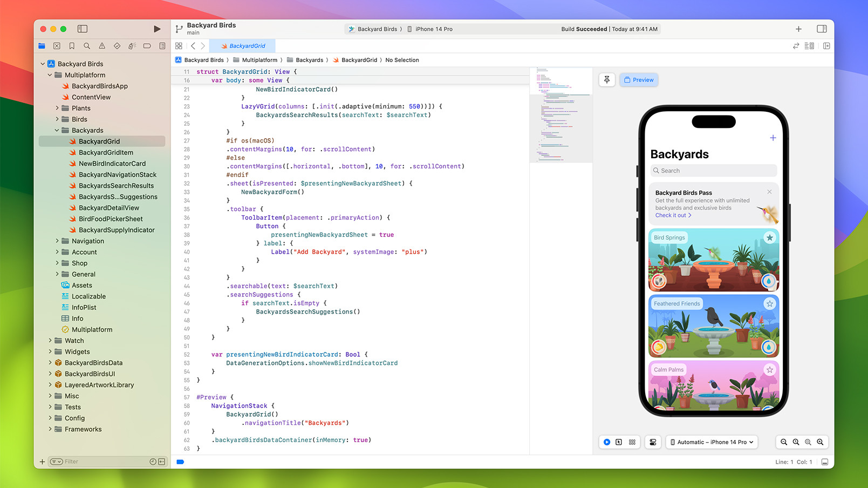868x488 pixels.
Task: Open canvas device settings
Action: click(653, 442)
